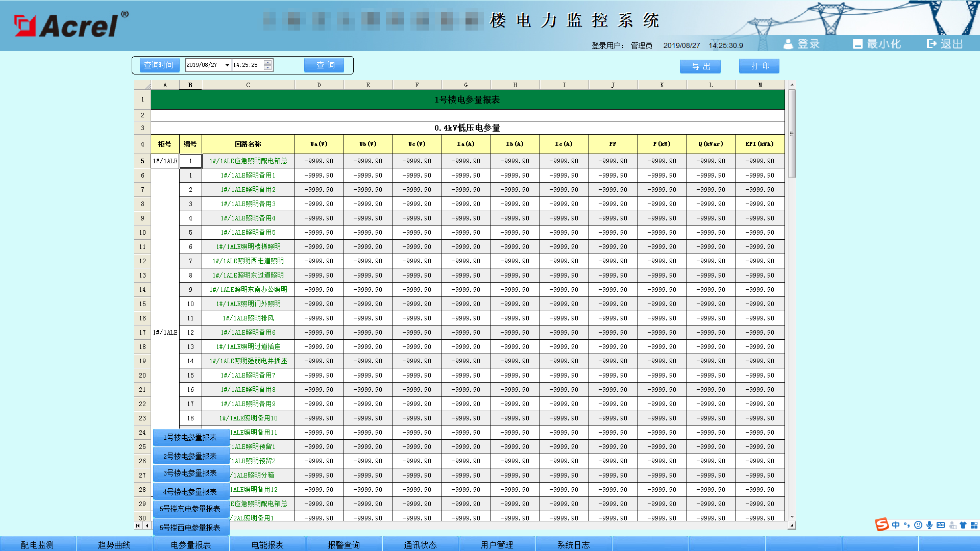Click the vertical scrollbar thumb of the sheet

click(x=792, y=134)
